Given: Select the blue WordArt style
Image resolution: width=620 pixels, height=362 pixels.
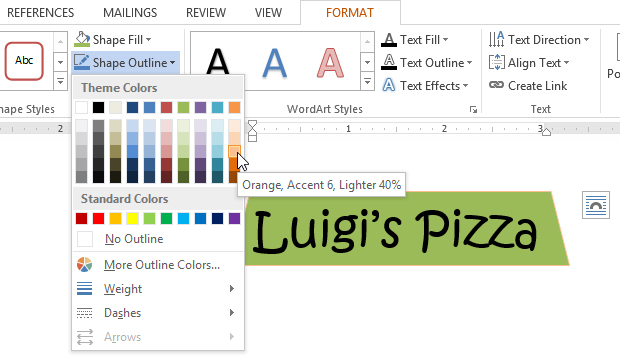Looking at the screenshot, I should (x=274, y=62).
